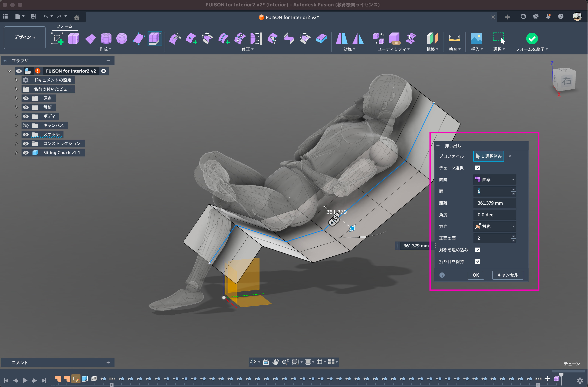Open the 方向 対称 dropdown
Image resolution: width=588 pixels, height=387 pixels.
[495, 226]
